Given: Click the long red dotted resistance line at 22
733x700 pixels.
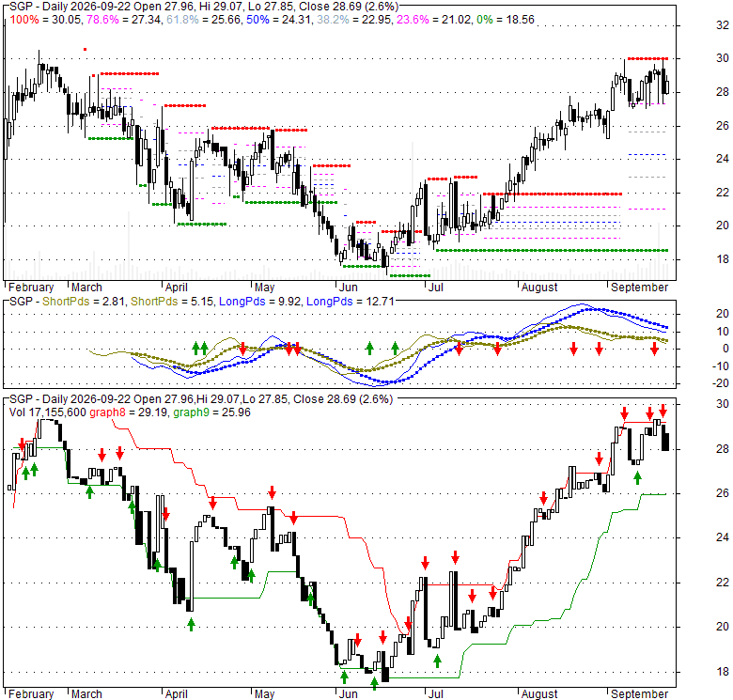Looking at the screenshot, I should (552, 194).
